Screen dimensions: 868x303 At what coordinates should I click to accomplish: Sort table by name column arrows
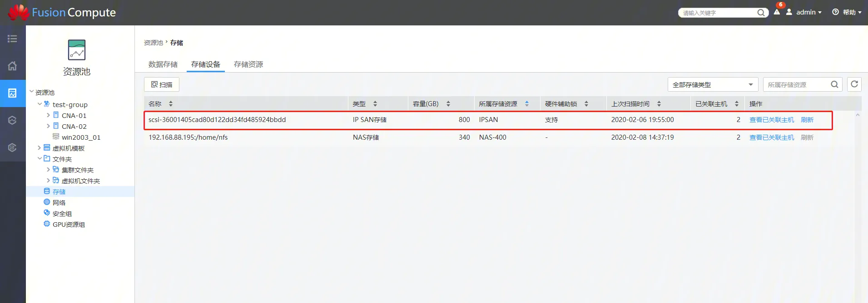171,104
